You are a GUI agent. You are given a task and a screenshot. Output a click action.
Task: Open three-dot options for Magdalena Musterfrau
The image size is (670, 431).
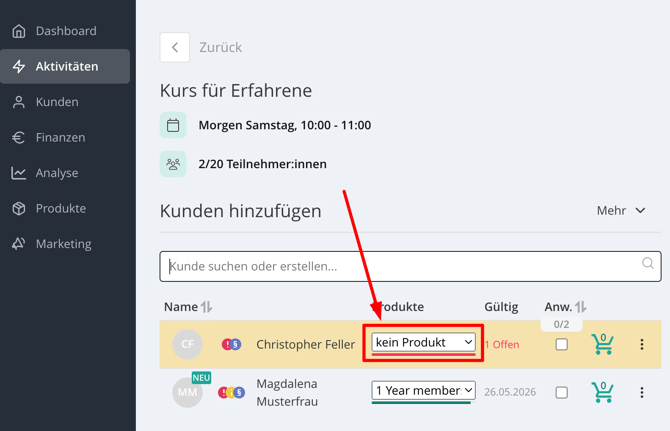pyautogui.click(x=642, y=393)
